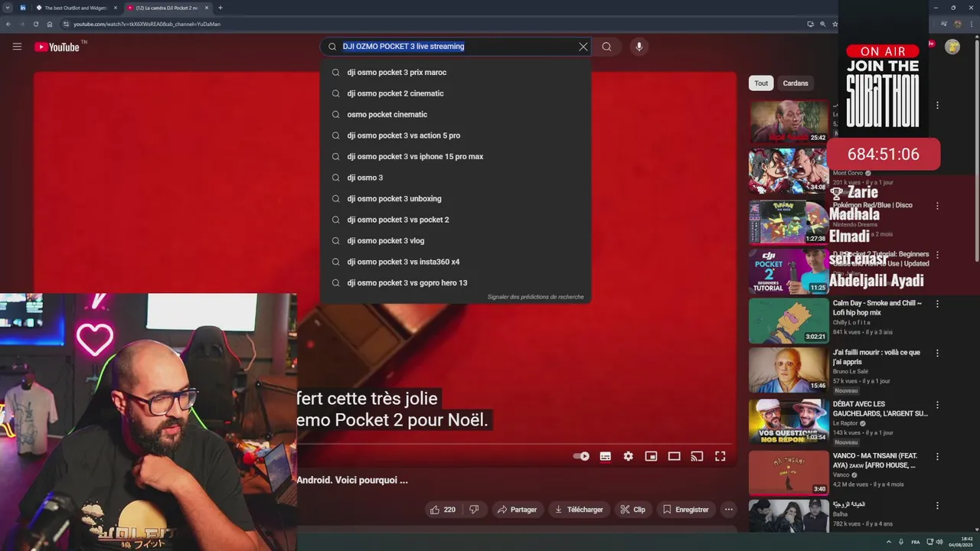
Task: Open a new browser tab
Action: [x=220, y=8]
